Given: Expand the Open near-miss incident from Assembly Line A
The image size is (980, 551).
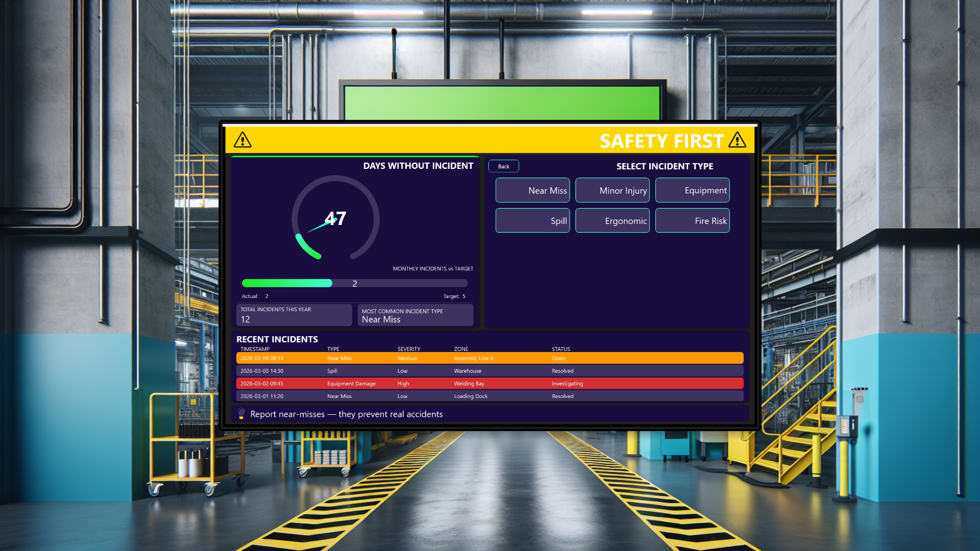Looking at the screenshot, I should [490, 358].
